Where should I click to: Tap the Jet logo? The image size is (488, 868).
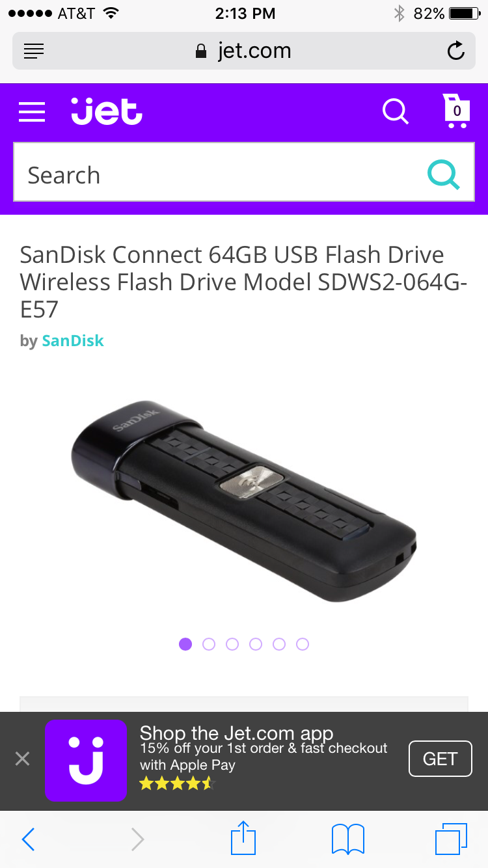point(107,111)
